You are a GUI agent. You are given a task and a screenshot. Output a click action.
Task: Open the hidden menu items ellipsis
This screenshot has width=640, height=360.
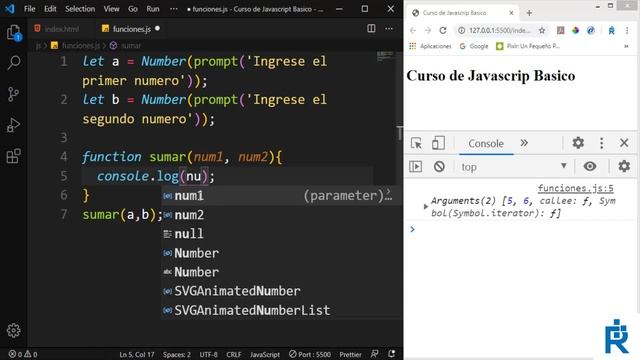174,9
